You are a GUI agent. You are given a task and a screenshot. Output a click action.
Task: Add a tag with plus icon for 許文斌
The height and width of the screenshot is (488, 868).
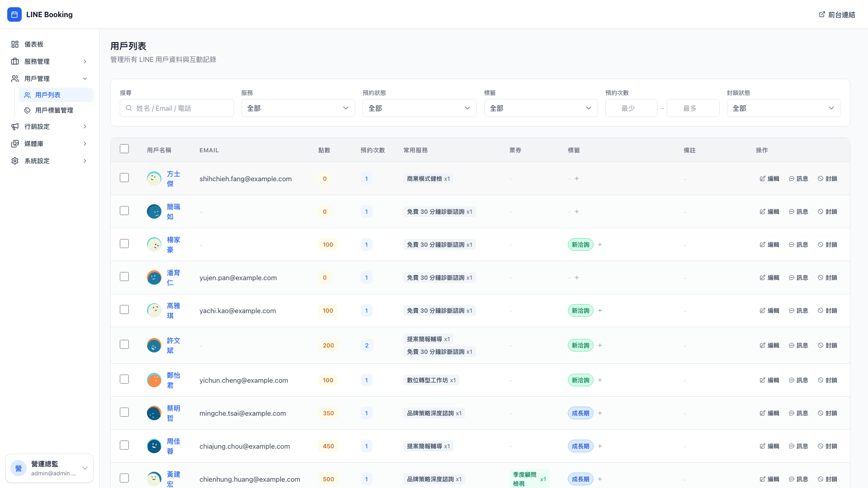click(600, 345)
